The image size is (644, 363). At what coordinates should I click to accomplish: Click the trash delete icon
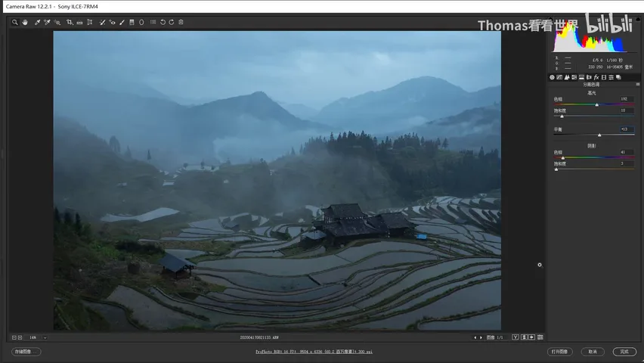coord(181,22)
